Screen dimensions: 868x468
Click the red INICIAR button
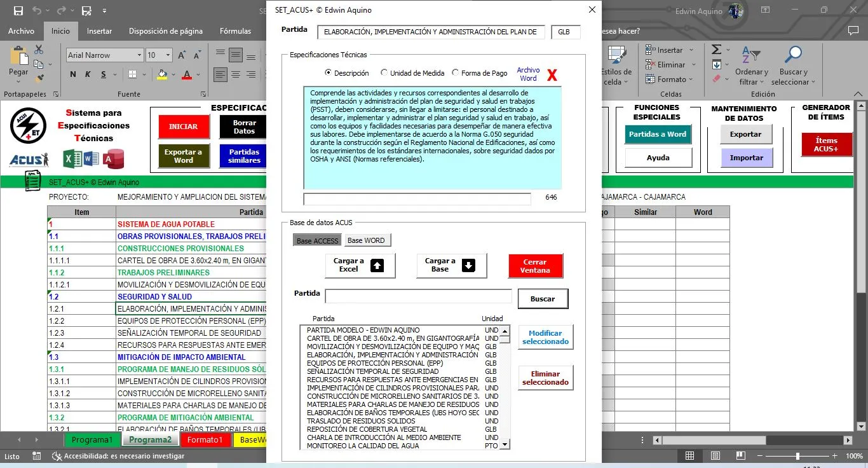click(x=183, y=127)
